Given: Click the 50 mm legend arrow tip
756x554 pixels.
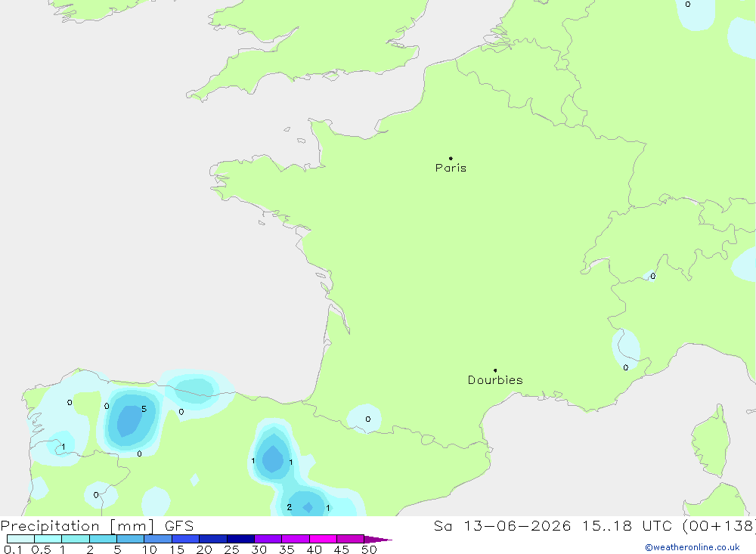Looking at the screenshot, I should click(379, 539).
